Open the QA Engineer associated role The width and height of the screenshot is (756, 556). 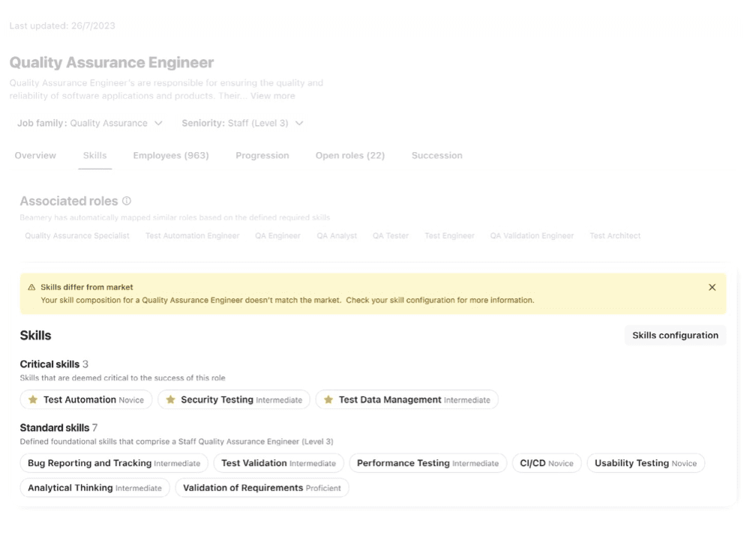click(277, 235)
